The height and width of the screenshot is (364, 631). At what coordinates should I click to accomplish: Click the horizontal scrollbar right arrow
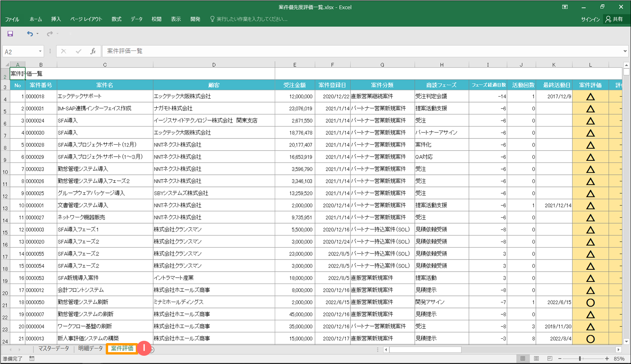pyautogui.click(x=618, y=349)
